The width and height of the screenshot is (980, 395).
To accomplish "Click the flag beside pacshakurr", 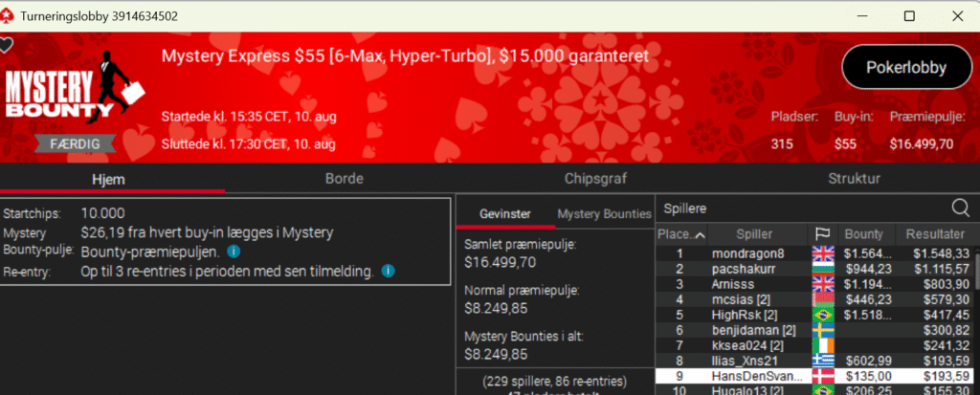I will pyautogui.click(x=823, y=269).
